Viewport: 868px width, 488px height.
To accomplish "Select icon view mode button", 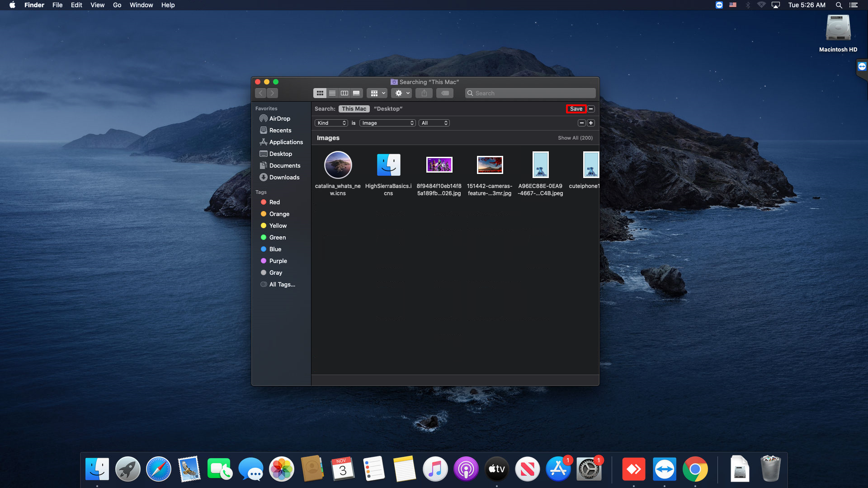I will (x=320, y=93).
